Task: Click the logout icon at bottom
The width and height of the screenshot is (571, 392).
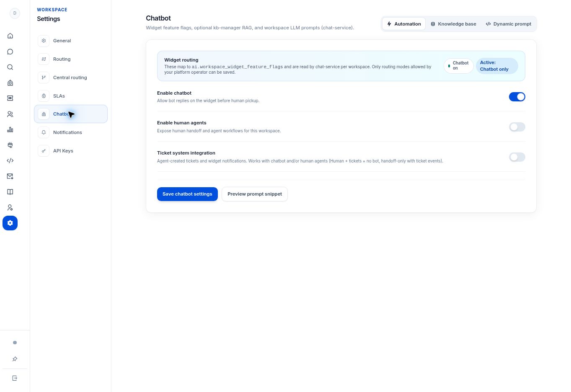Action: tap(15, 378)
